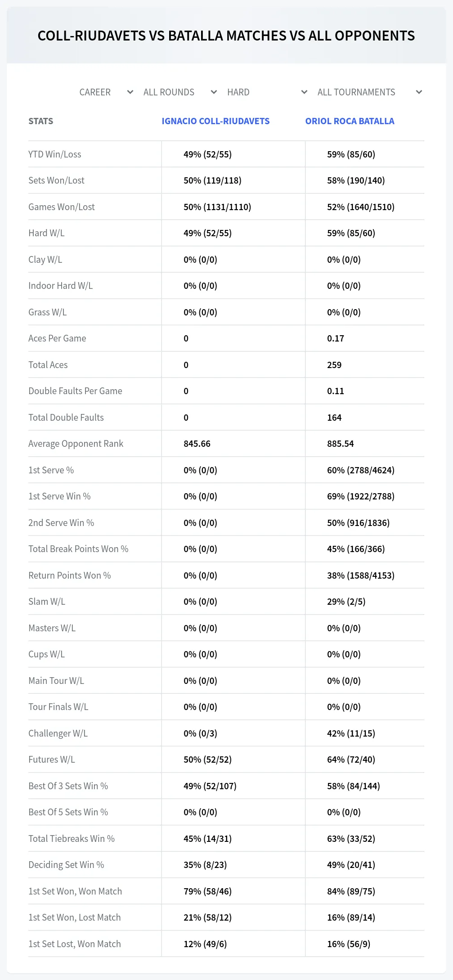Click the Total Aces row label

[x=48, y=365]
